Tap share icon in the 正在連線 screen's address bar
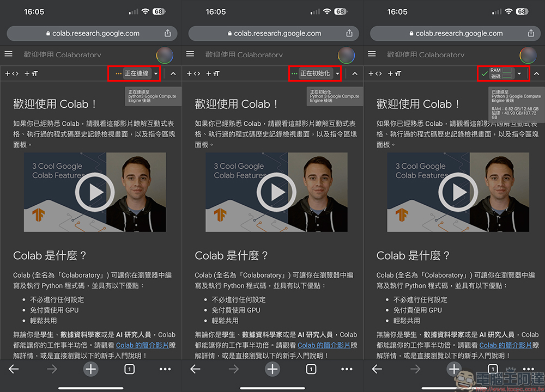This screenshot has width=545, height=392. [x=167, y=33]
